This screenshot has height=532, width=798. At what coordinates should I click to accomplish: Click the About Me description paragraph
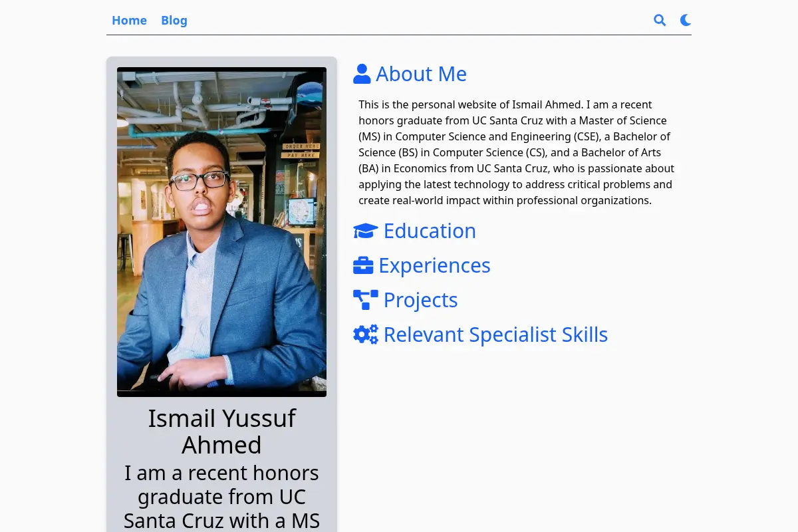pyautogui.click(x=517, y=152)
